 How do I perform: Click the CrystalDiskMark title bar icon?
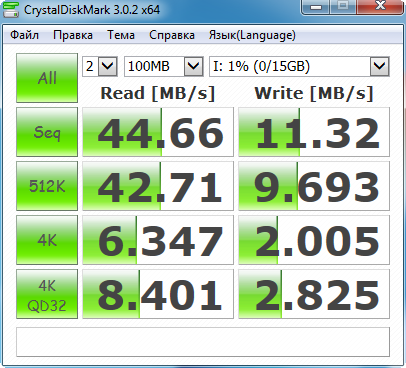point(11,9)
